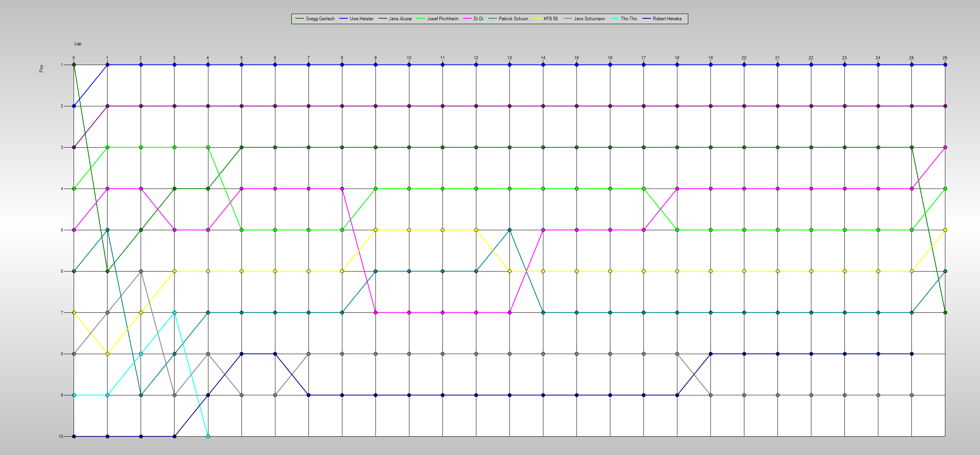Click lap 18 axis label

(677, 58)
